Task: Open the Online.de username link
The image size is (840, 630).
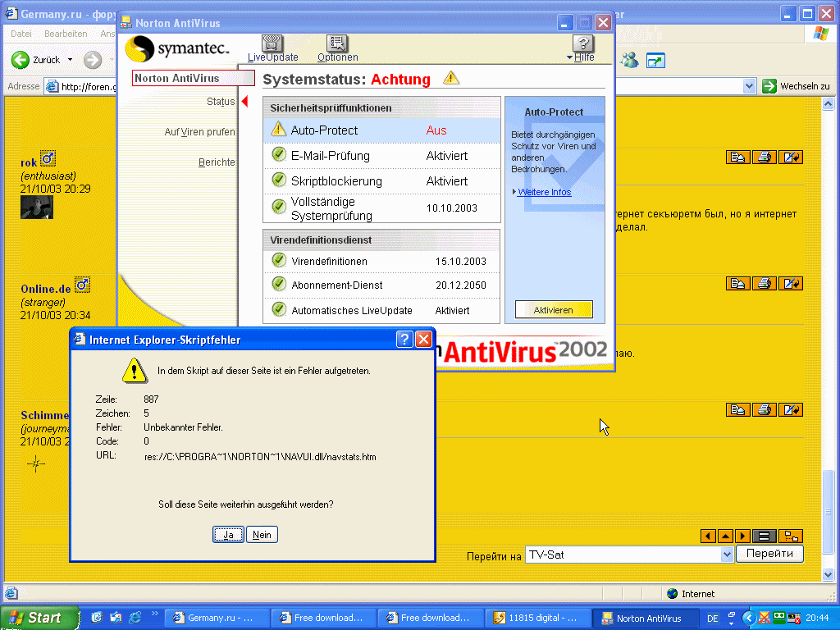Action: point(46,289)
